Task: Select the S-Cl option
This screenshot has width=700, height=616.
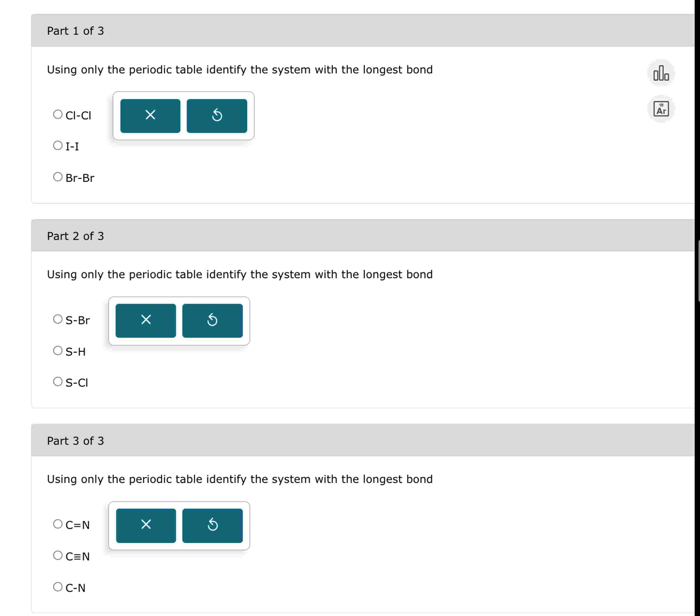Action: [x=58, y=381]
